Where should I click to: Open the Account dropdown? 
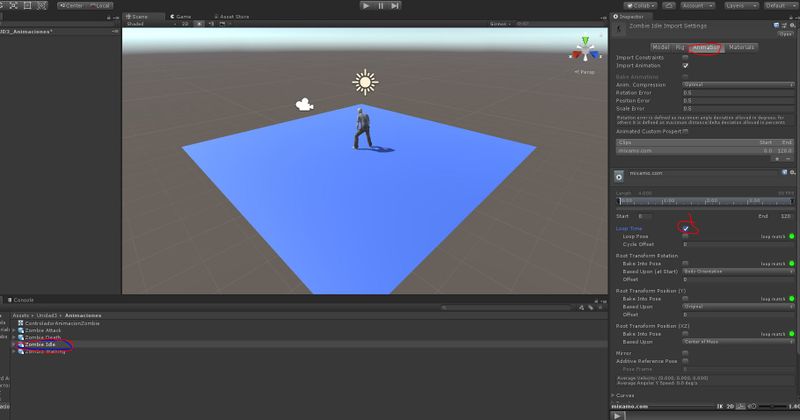(x=697, y=6)
